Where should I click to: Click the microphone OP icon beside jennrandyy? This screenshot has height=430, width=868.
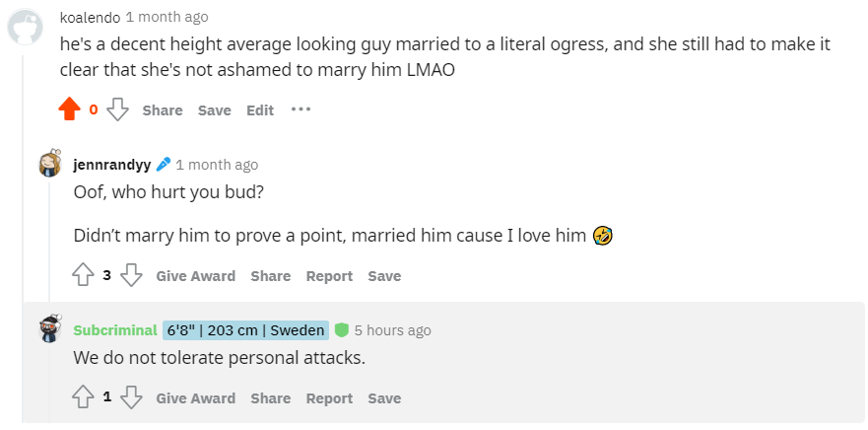(x=164, y=165)
